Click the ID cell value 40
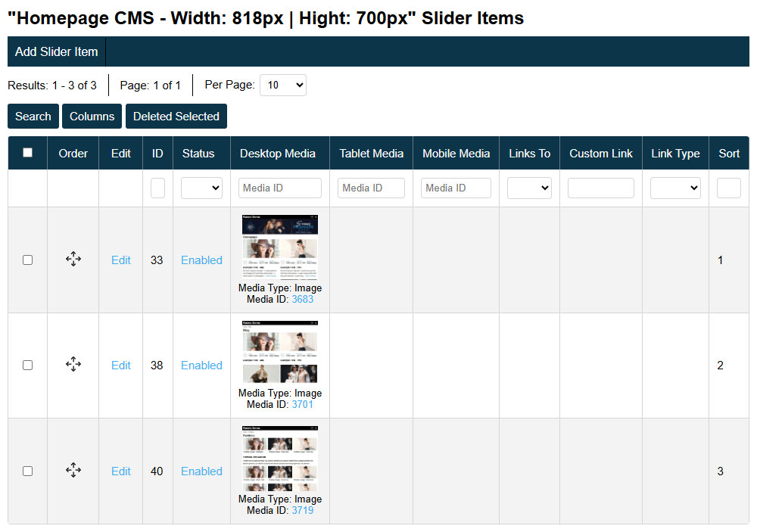Screen dimensions: 757x532 click(x=157, y=471)
